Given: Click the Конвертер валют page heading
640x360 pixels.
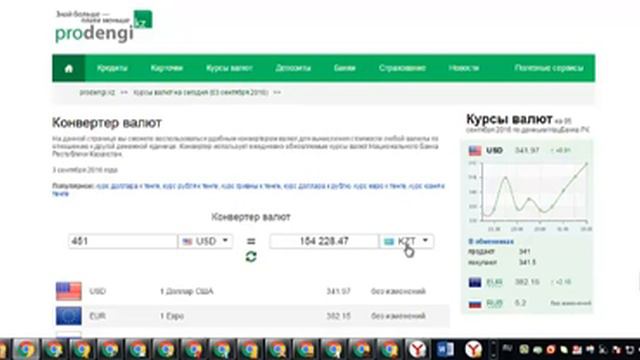Looking at the screenshot, I should tap(107, 122).
